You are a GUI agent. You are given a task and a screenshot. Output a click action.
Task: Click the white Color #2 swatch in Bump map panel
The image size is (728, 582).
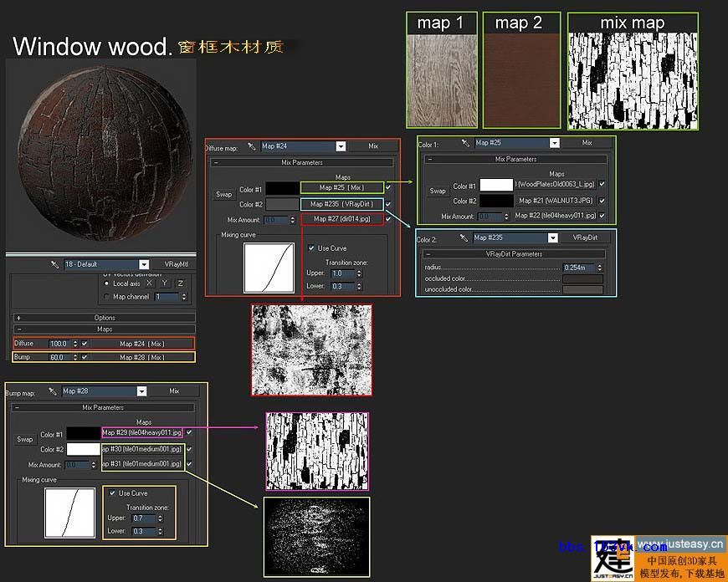coord(84,449)
